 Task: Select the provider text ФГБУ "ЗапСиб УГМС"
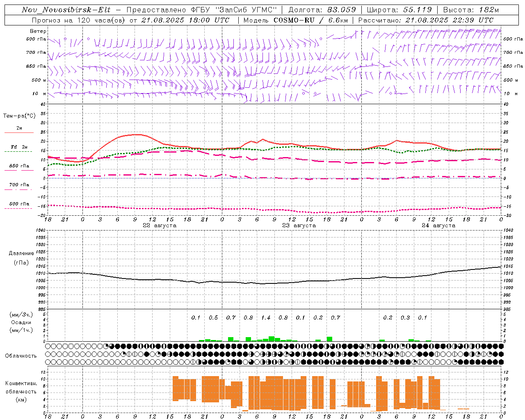click(x=234, y=10)
